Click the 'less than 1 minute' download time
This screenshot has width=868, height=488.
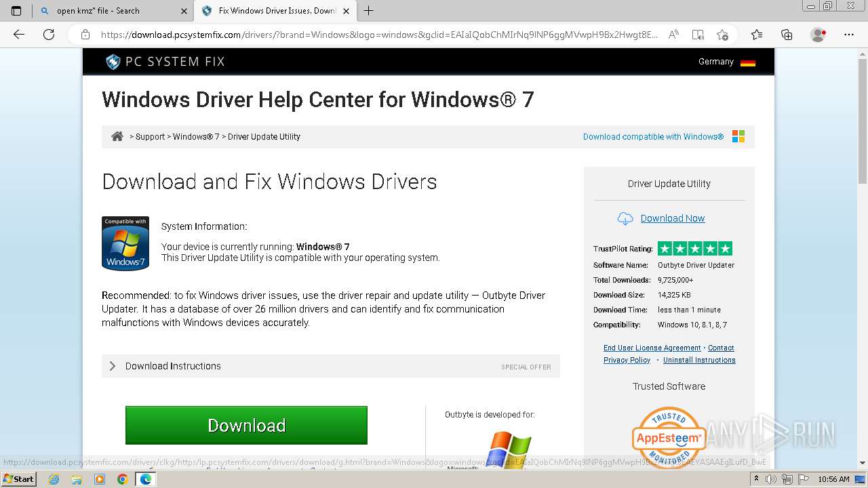689,310
